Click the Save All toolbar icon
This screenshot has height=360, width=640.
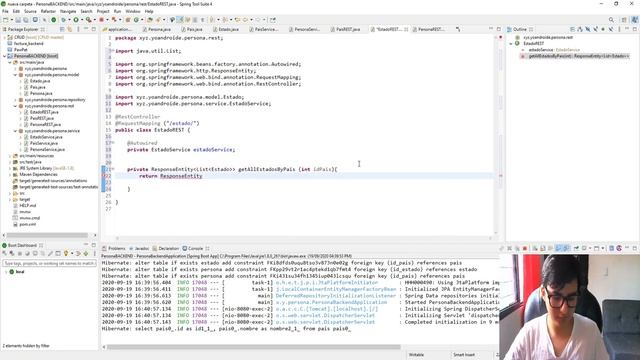click(26, 20)
